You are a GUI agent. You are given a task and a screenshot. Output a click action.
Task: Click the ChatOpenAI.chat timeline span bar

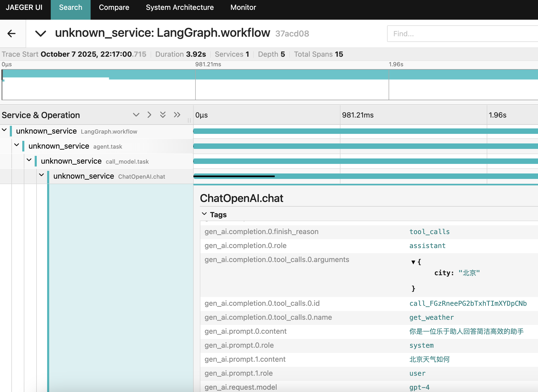[388, 176]
